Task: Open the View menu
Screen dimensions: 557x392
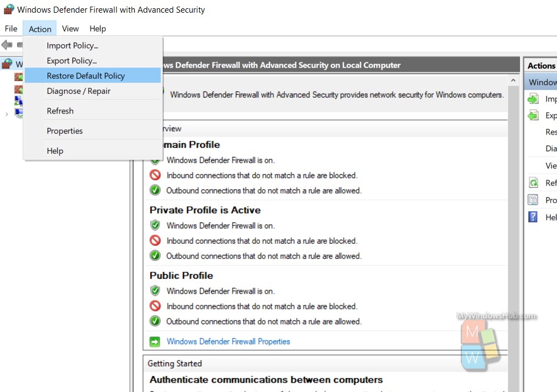Action: tap(70, 28)
